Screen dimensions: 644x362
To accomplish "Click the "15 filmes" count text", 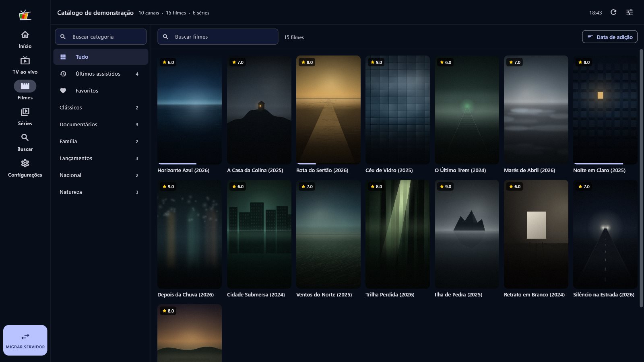I will [294, 37].
